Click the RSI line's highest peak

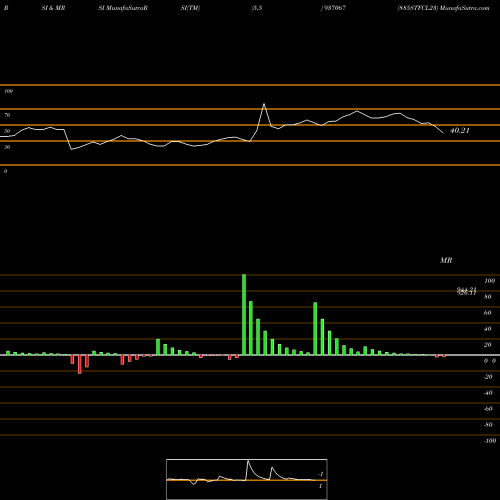[x=264, y=104]
